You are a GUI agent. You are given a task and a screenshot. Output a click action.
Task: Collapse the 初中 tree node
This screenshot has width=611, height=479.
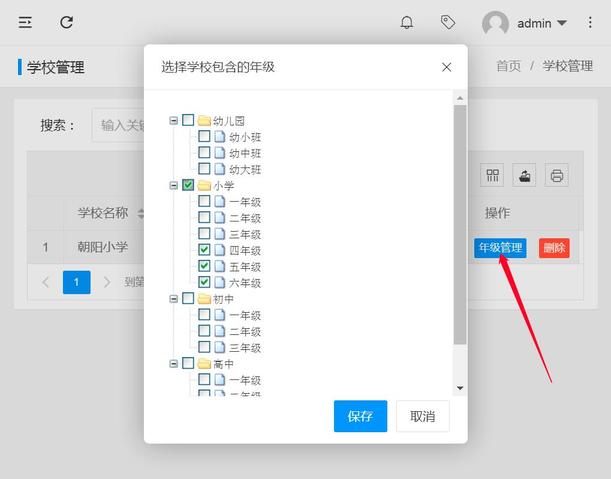[x=173, y=299]
